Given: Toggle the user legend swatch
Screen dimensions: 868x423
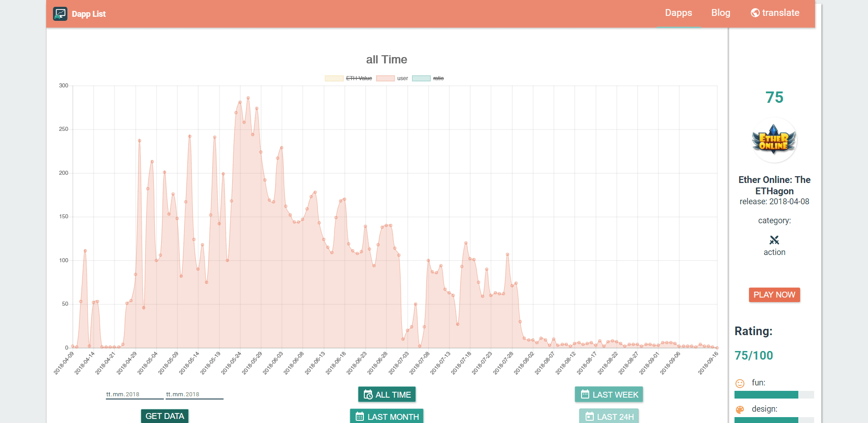Looking at the screenshot, I should pyautogui.click(x=385, y=78).
